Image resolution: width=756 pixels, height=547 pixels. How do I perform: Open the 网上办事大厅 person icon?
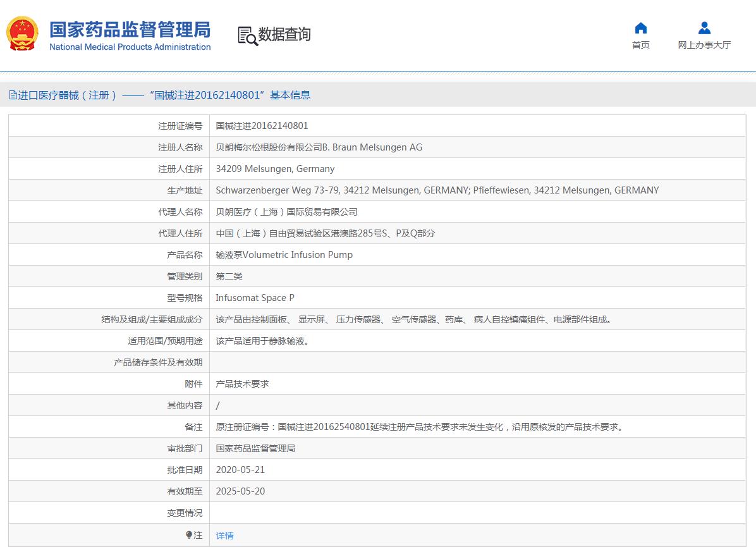[704, 28]
